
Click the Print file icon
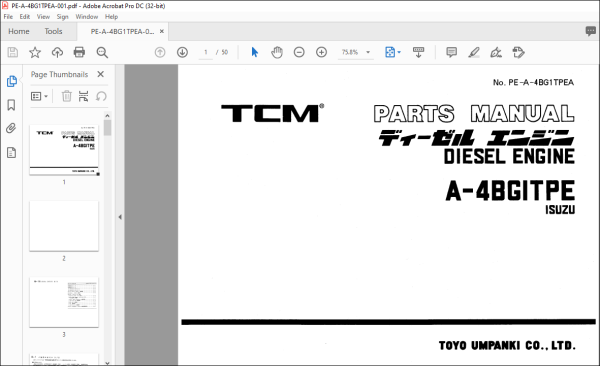79,52
